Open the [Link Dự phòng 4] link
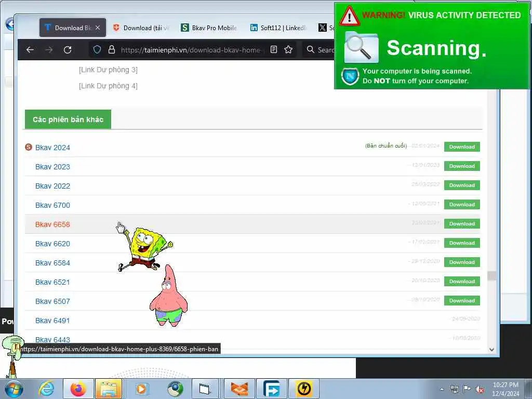Viewport: 532px width, 399px height. click(x=108, y=86)
